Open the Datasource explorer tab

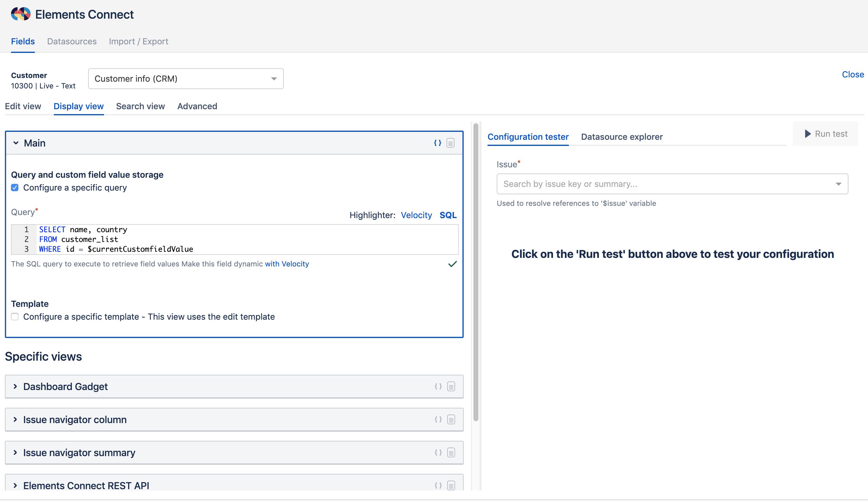pyautogui.click(x=621, y=137)
